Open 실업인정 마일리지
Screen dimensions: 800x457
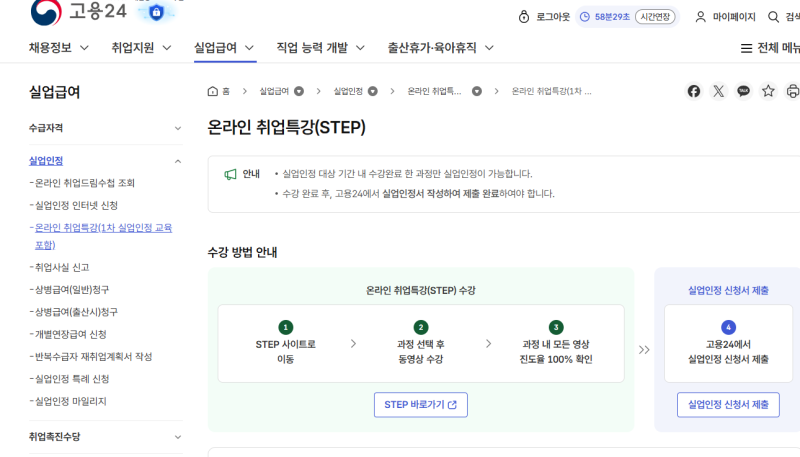coord(71,401)
